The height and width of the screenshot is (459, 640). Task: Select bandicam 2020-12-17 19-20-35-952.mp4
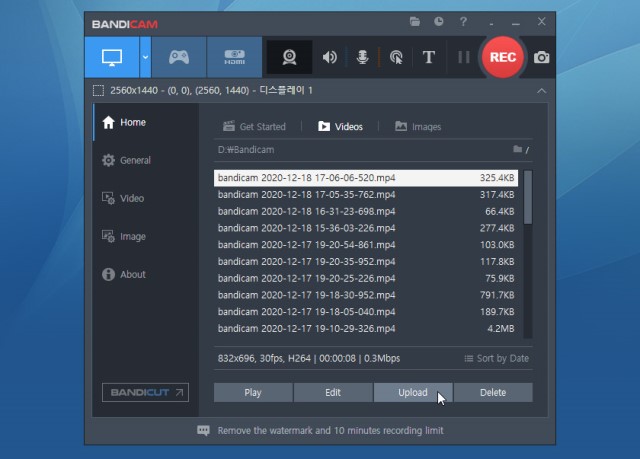tap(366, 262)
